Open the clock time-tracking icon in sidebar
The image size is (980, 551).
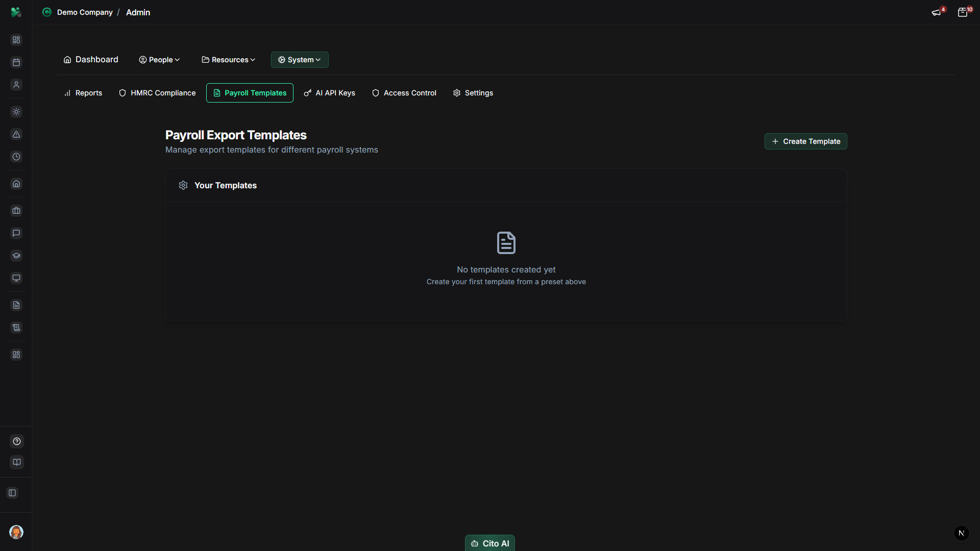pyautogui.click(x=16, y=157)
